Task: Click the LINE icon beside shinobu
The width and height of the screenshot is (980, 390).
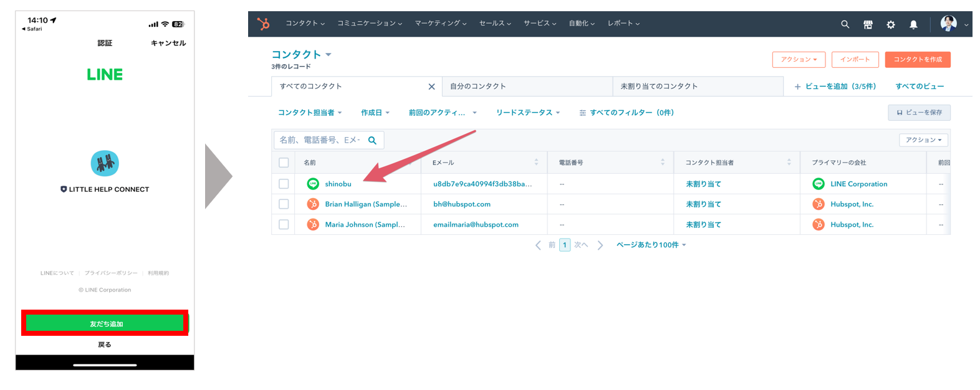Action: (x=313, y=184)
